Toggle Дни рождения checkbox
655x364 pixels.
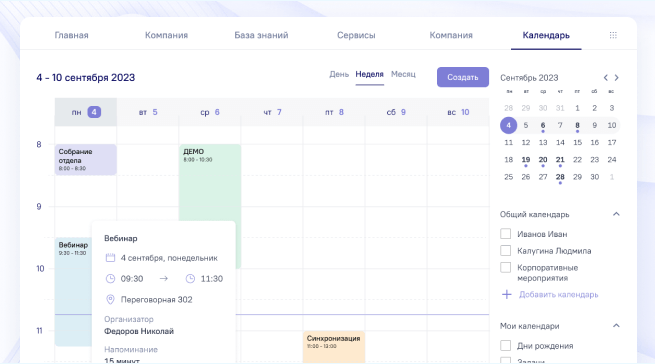point(505,346)
